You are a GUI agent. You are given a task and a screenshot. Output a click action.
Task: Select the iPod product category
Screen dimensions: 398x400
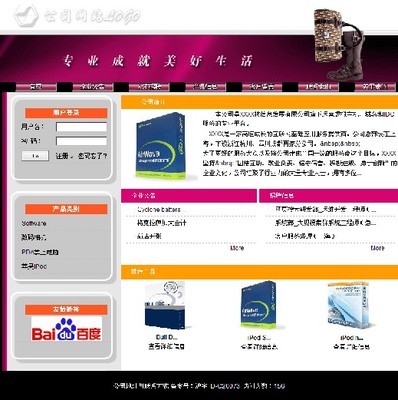34,266
